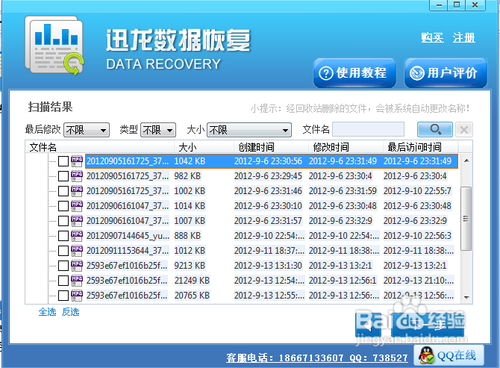
Task: Click the 购买 link
Action: click(x=432, y=38)
